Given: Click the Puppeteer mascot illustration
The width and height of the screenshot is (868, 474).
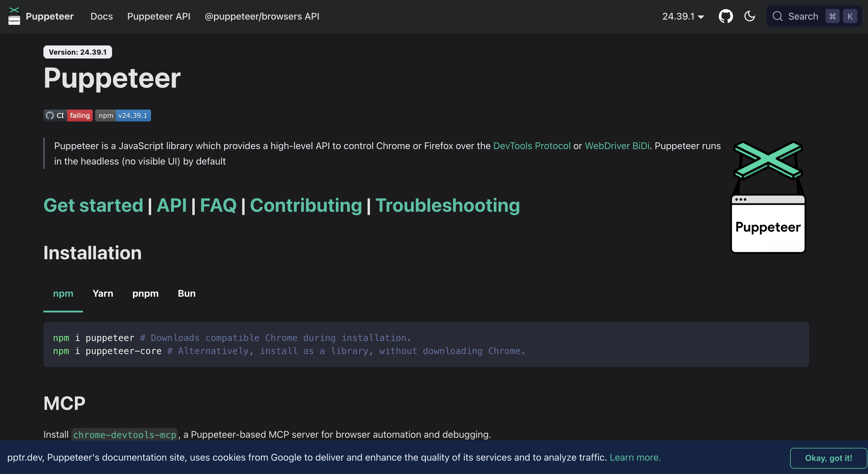Looking at the screenshot, I should point(768,199).
